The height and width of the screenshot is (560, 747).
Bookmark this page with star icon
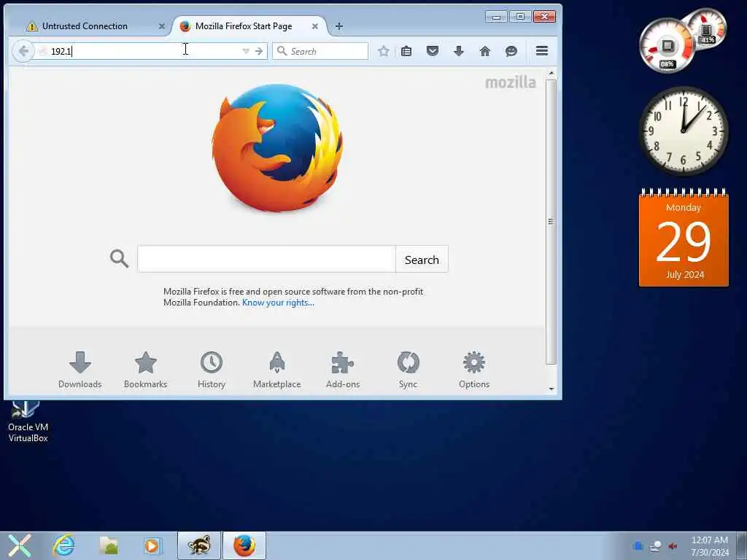tap(384, 51)
